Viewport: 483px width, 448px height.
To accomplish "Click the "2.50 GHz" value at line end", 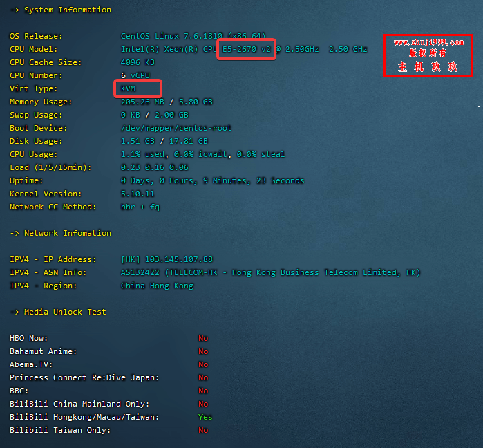I will pos(348,49).
